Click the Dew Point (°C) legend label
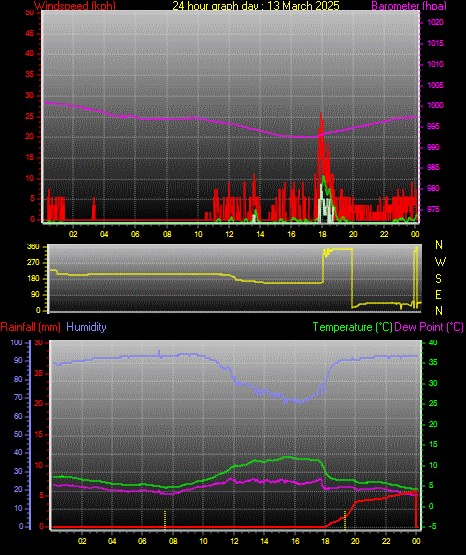 pyautogui.click(x=429, y=327)
